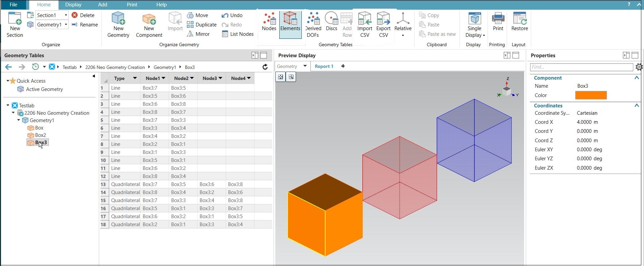Viewport: 644px width, 266px height.
Task: Click the Undo button
Action: pos(232,15)
